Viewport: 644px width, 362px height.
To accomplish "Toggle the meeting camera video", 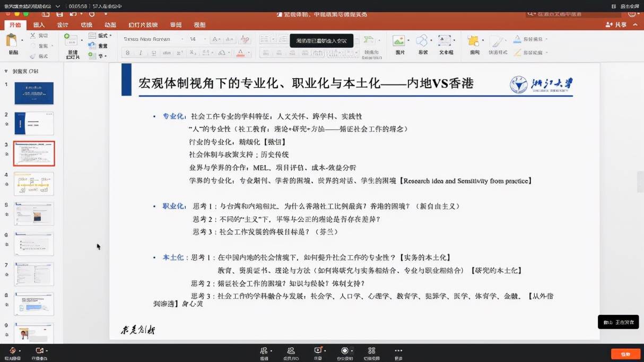I will [39, 350].
